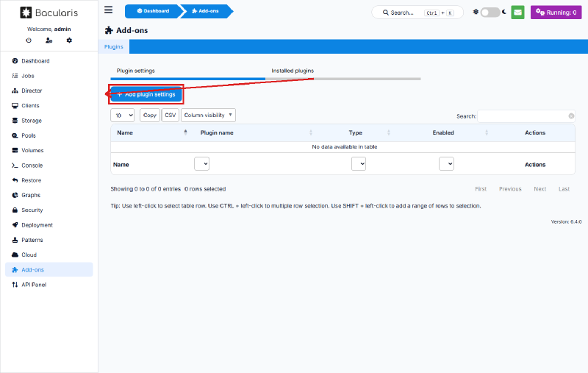
Task: Open the user account icon
Action: tap(49, 40)
